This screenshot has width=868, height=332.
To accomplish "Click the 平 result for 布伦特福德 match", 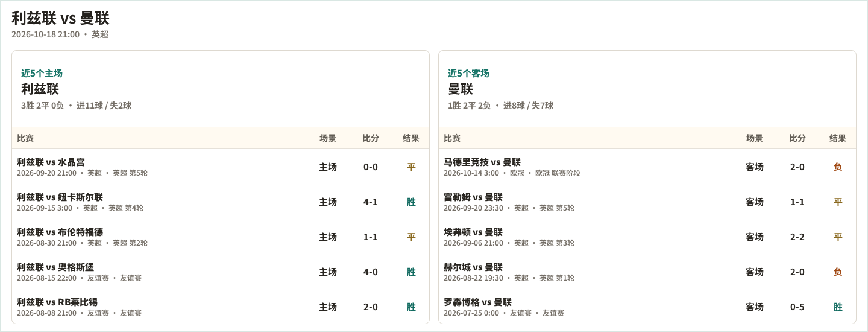I will click(411, 237).
